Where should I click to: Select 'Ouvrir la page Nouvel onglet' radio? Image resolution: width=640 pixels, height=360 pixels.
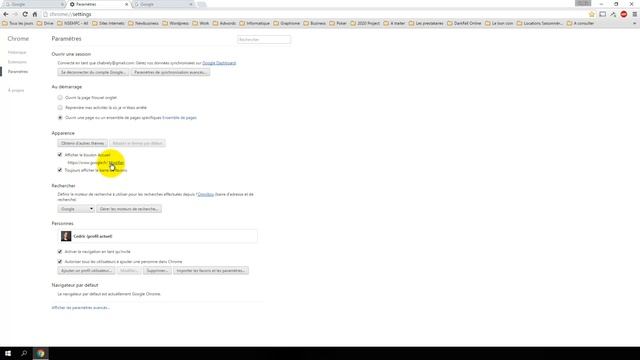pyautogui.click(x=60, y=98)
